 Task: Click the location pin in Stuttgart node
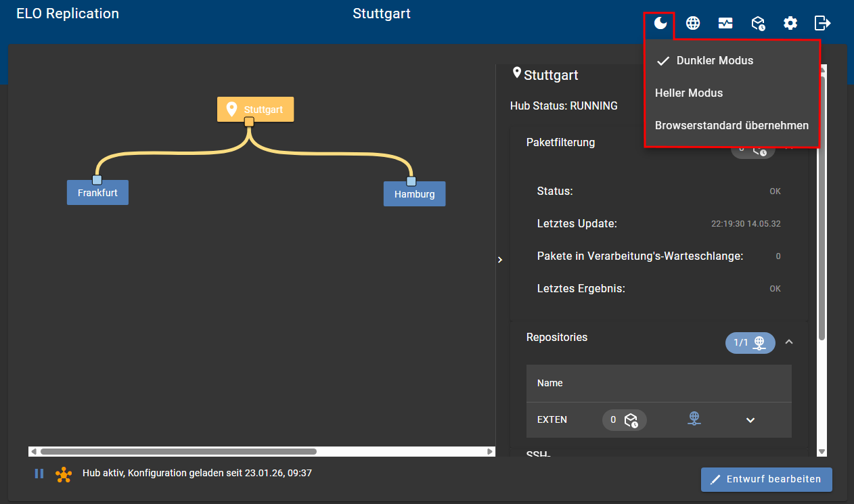[x=232, y=109]
